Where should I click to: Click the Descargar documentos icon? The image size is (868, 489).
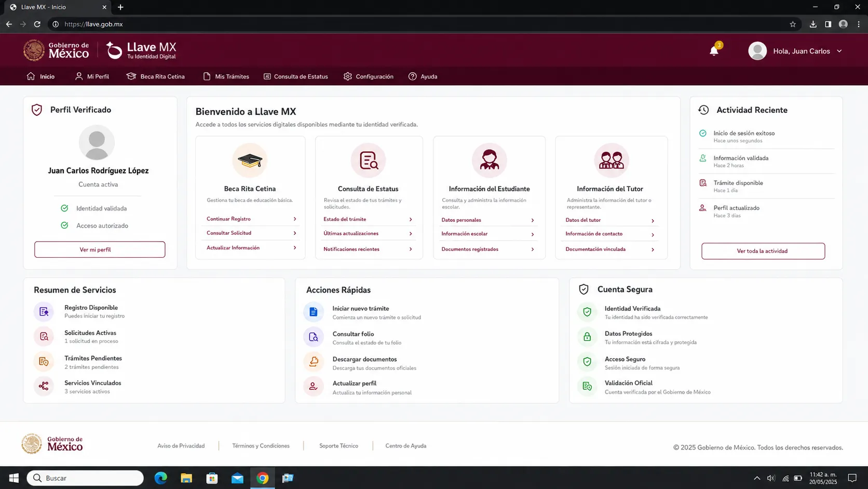point(313,362)
